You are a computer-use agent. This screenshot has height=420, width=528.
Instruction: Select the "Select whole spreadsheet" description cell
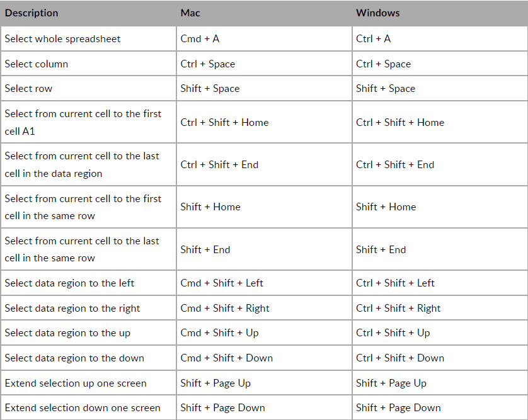[x=62, y=38]
